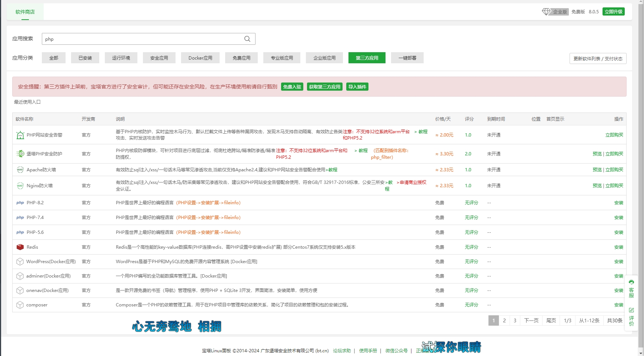Click the WordPress Docker cube icon
Screen dimensions: 644x356
point(20,262)
